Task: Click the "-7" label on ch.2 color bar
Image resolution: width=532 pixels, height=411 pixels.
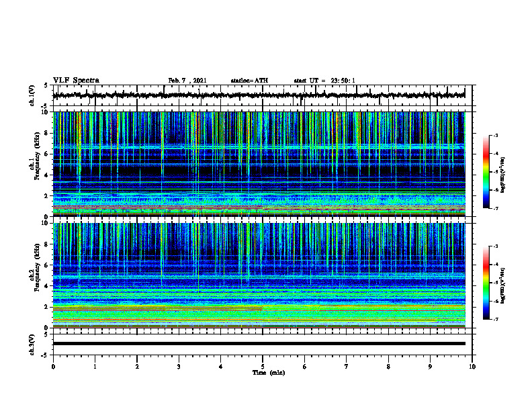Action: (496, 319)
